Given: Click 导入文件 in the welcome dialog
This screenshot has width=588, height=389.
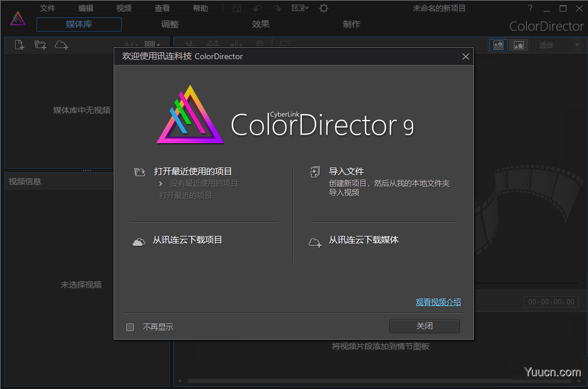Looking at the screenshot, I should pos(346,172).
